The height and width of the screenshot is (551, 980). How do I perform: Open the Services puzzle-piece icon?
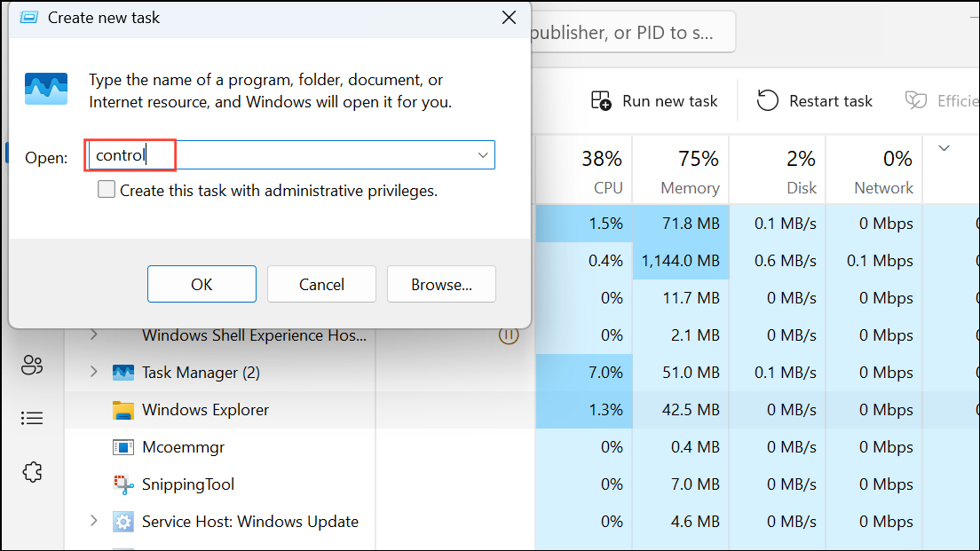click(32, 471)
